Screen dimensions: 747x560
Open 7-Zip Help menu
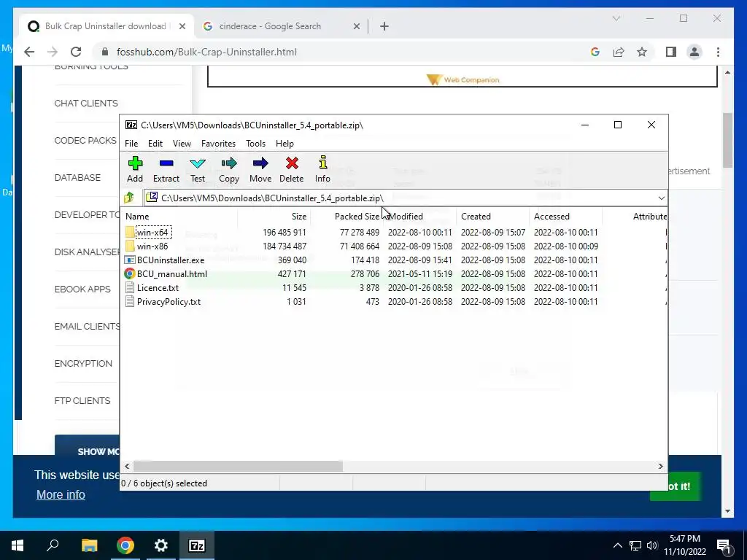click(x=285, y=144)
